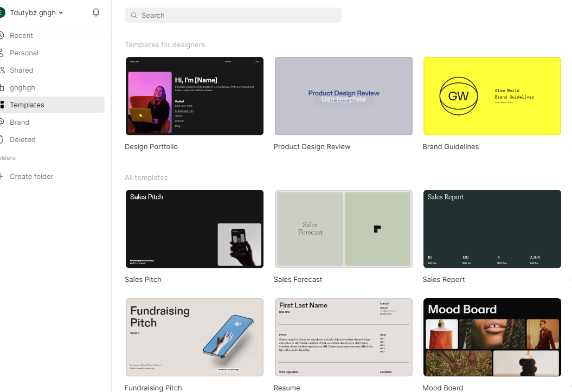Select the Resume template thumbnail
This screenshot has height=392, width=572.
[343, 337]
